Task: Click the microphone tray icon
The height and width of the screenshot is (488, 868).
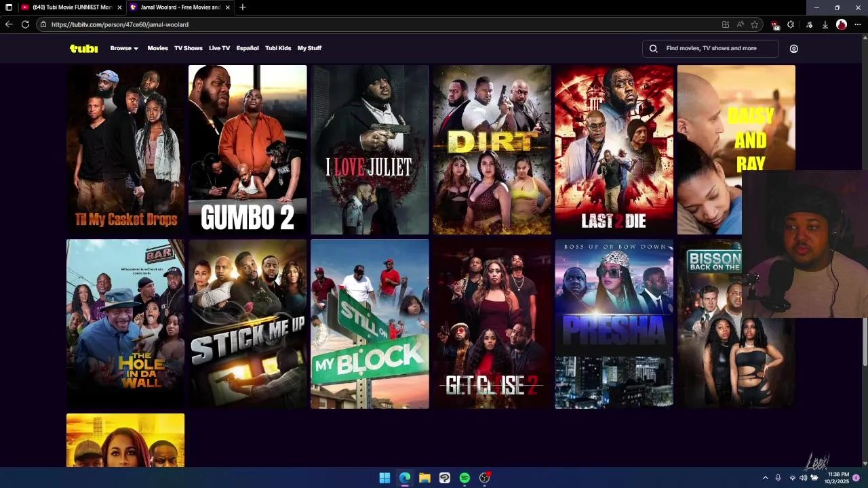Action: 778,478
